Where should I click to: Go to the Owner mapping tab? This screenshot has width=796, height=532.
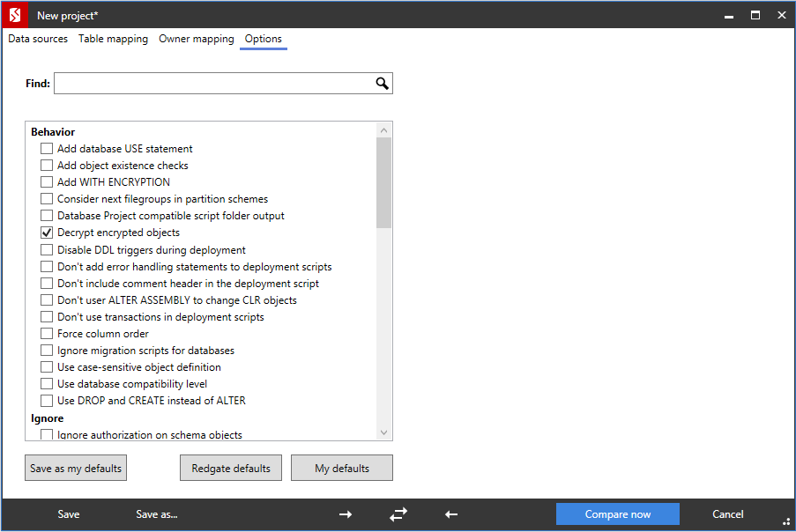[197, 39]
